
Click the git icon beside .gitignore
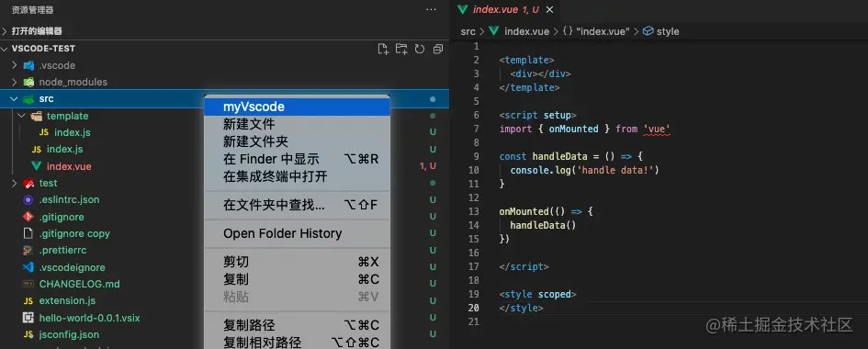[x=28, y=217]
